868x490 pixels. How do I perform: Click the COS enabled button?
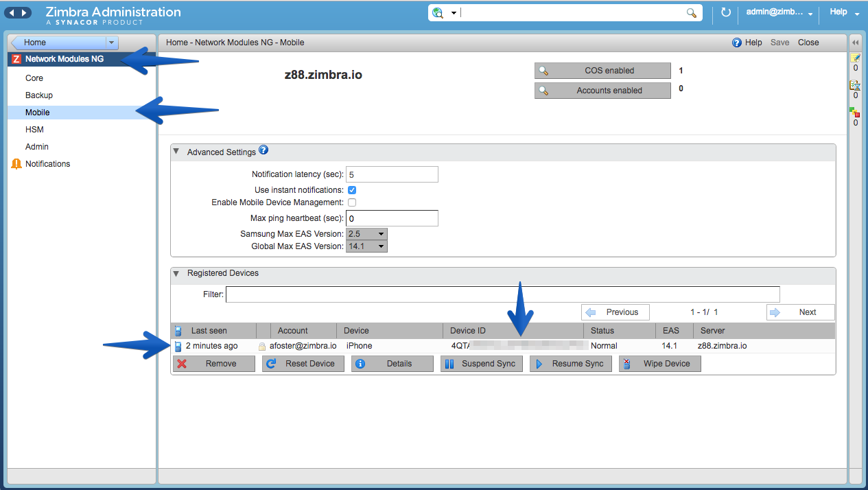tap(602, 71)
